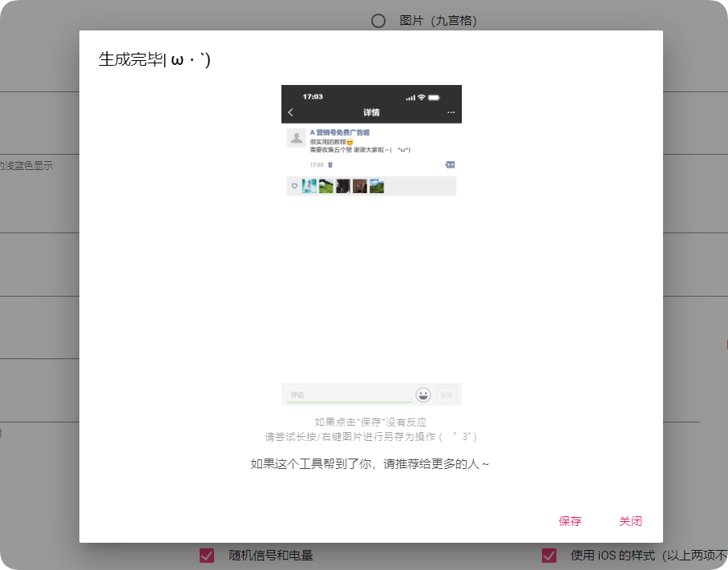
Task: Select the 图片 (九宫格) radio button
Action: (378, 21)
